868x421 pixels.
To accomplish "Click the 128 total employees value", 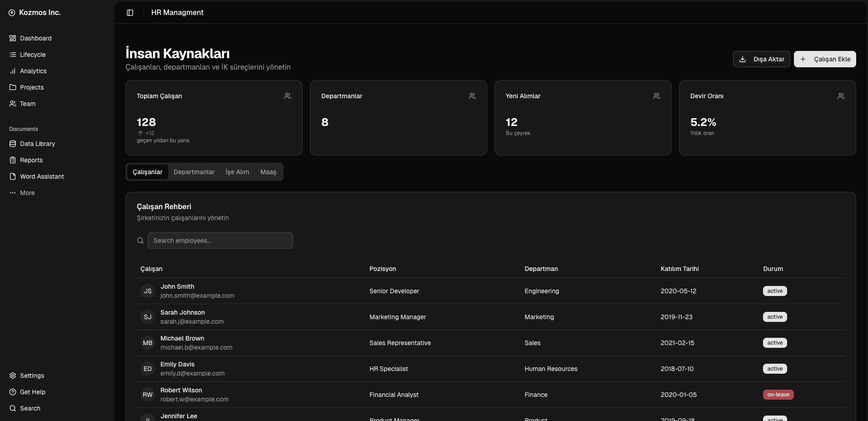I will tap(146, 122).
